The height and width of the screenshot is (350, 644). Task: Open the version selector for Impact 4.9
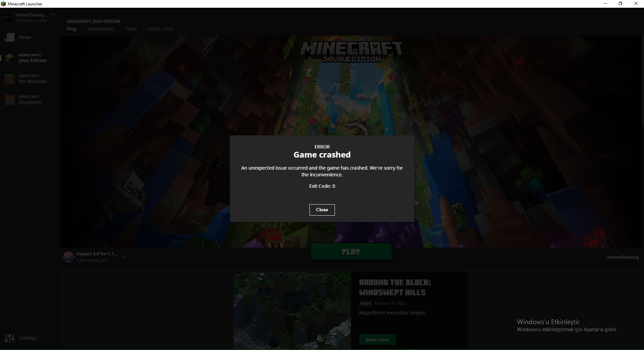pyautogui.click(x=124, y=257)
